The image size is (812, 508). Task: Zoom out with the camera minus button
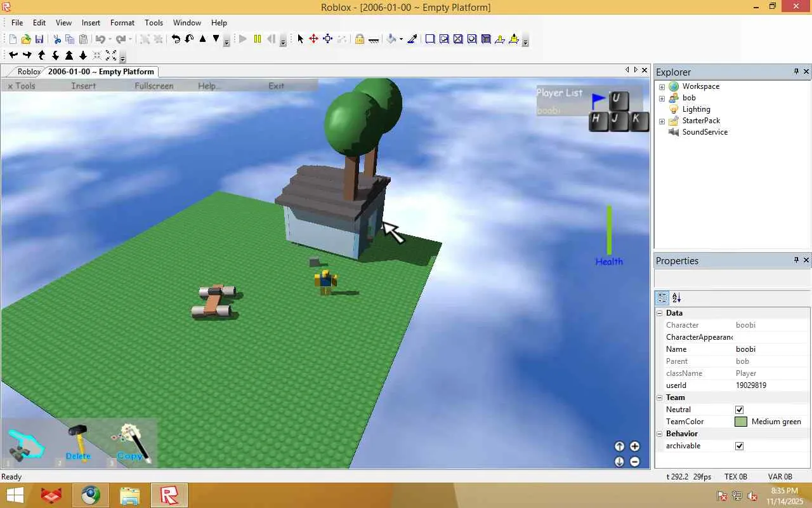coord(634,462)
